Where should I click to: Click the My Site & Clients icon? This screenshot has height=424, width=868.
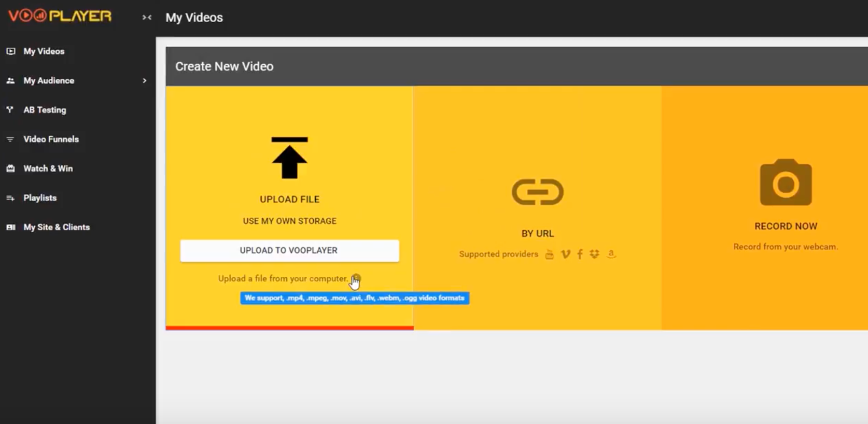[10, 227]
